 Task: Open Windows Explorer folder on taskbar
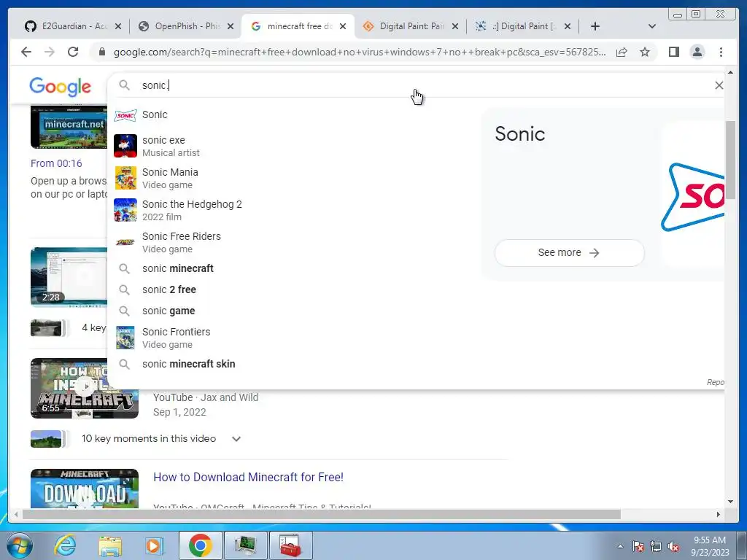point(110,545)
